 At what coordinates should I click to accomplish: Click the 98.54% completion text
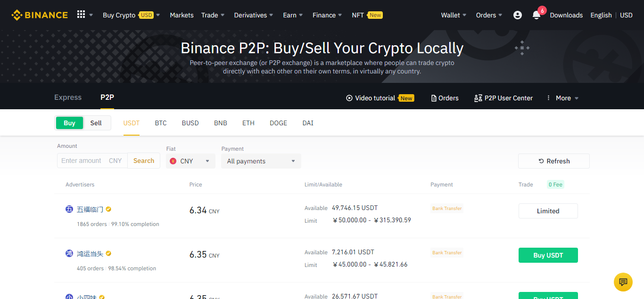tap(132, 268)
